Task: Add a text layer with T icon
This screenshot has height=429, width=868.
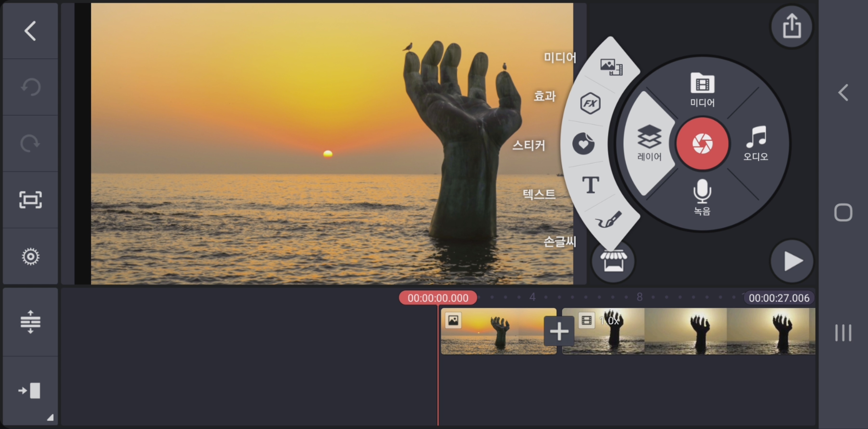Action: pos(591,185)
